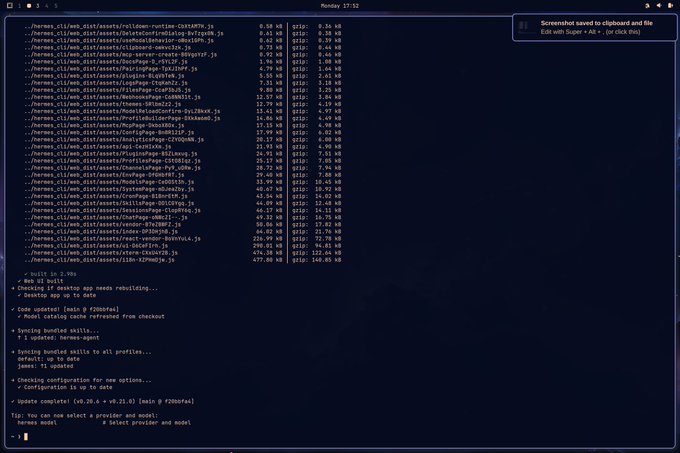Click the clipboard asset file line
The height and width of the screenshot is (453, 680).
point(108,47)
